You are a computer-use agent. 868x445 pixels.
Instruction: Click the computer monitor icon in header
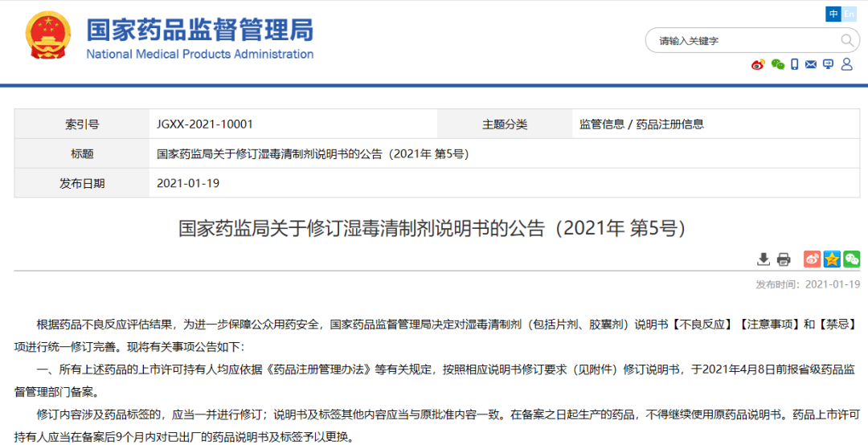[828, 64]
